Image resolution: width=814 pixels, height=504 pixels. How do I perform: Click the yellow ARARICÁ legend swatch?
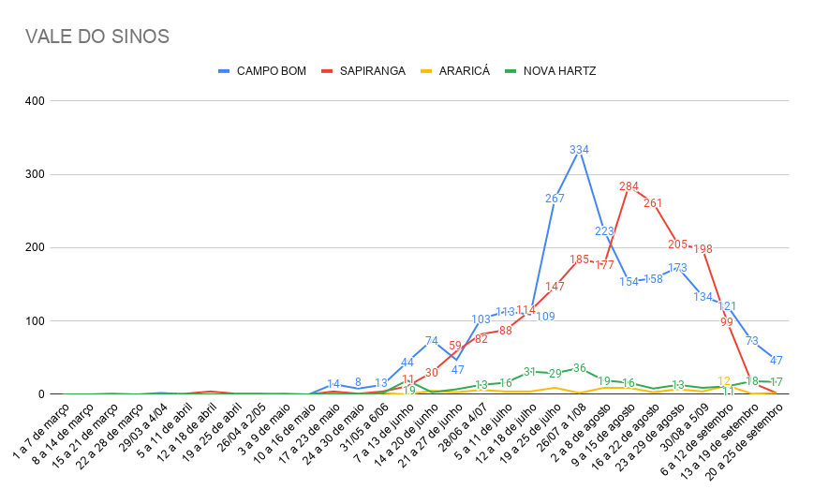[x=425, y=71]
